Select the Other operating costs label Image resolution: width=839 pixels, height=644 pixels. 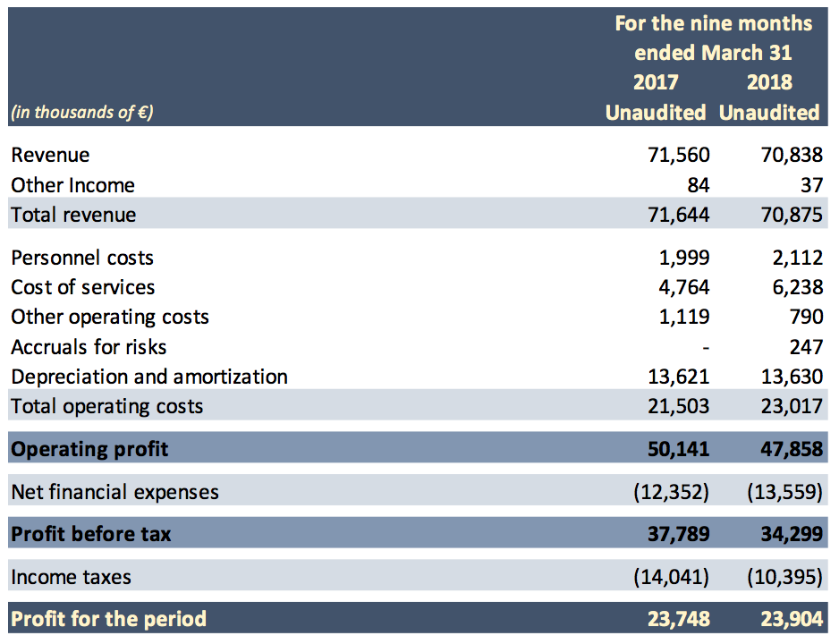[109, 317]
